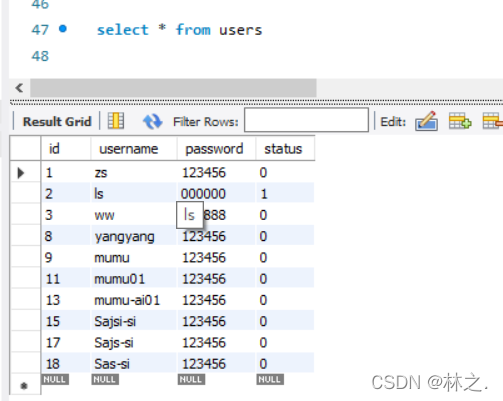Sort by the password column header
Screen dimensions: 503x401
pos(216,149)
